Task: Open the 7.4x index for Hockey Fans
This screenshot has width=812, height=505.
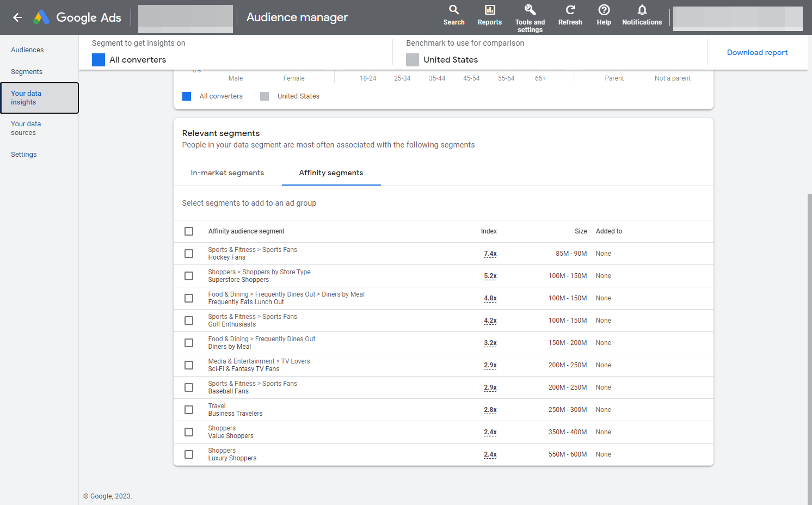Action: (490, 254)
